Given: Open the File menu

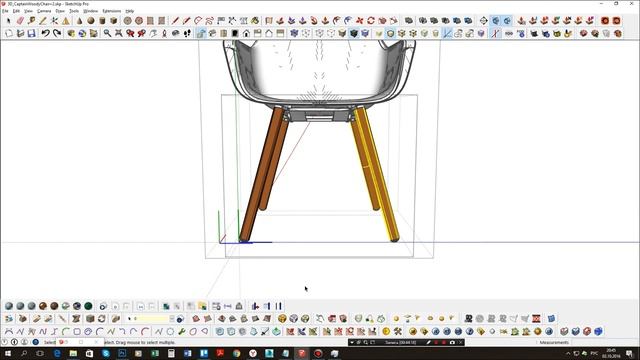Looking at the screenshot, I should tap(5, 11).
